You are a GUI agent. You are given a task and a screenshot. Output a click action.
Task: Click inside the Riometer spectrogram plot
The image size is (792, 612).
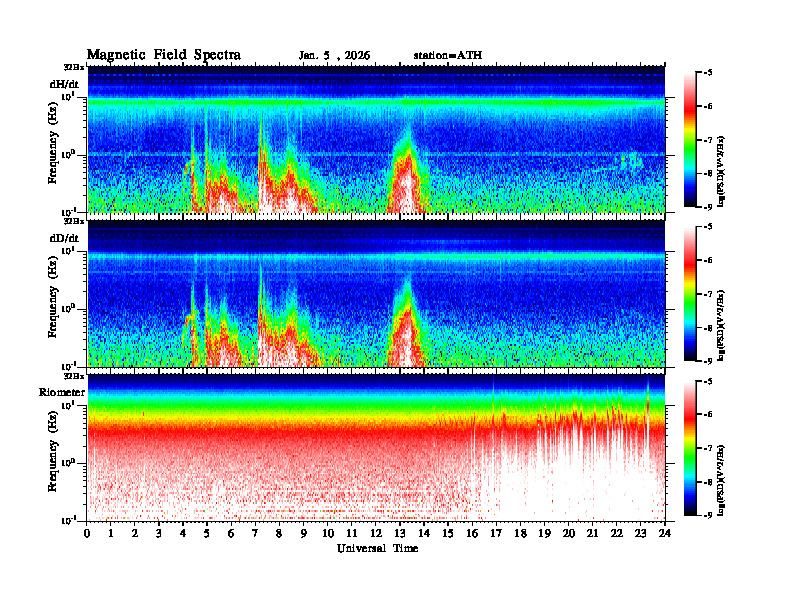(376, 448)
